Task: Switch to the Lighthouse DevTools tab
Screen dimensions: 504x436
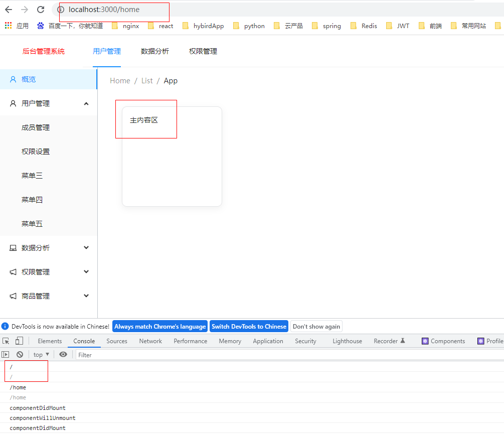Action: [347, 341]
